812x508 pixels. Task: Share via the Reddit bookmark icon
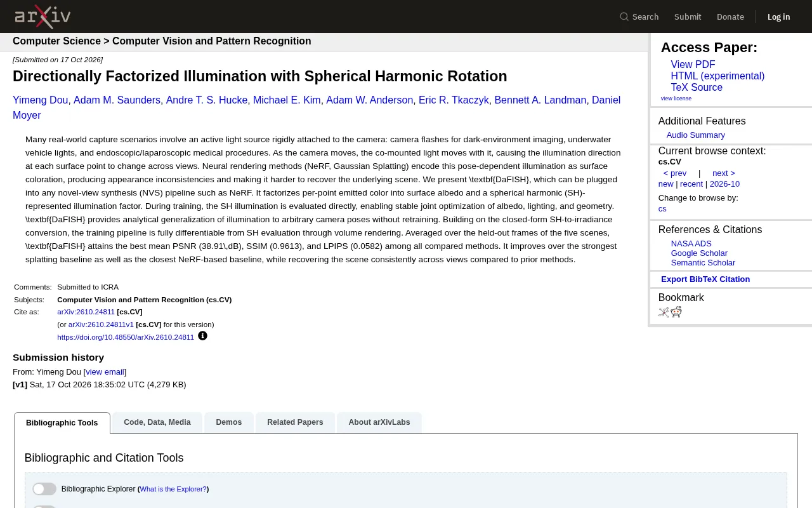click(676, 312)
